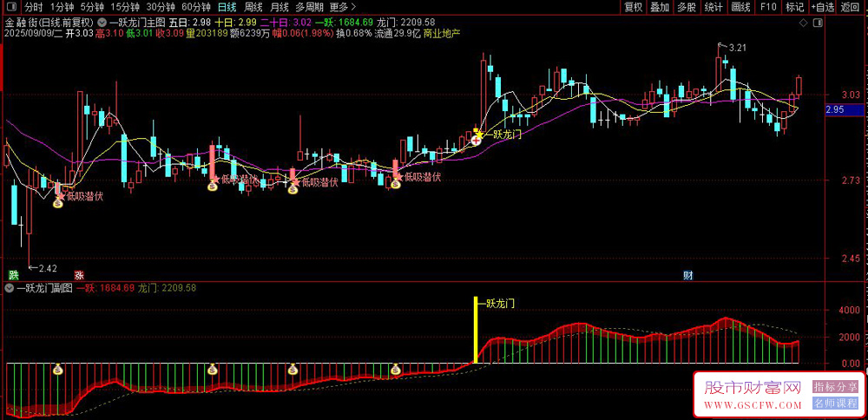This screenshot has width=868, height=420.
Task: Click the leftmost money-bag icon in the sub chart
Action: 58,369
